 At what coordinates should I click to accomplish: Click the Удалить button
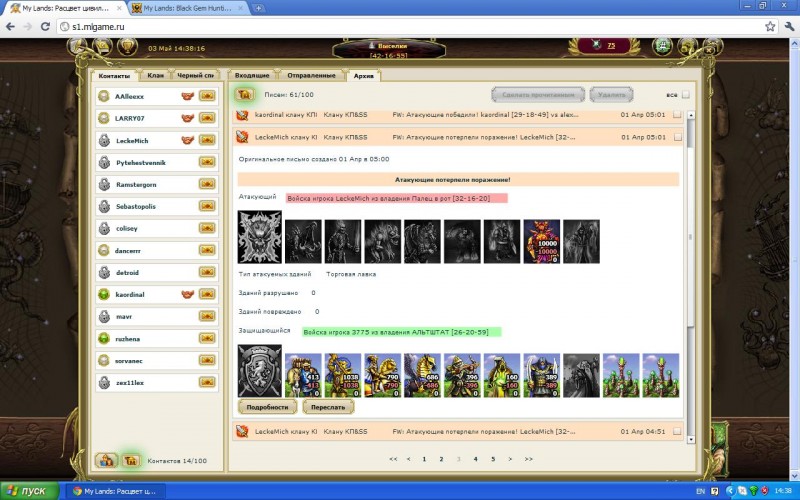pyautogui.click(x=611, y=94)
